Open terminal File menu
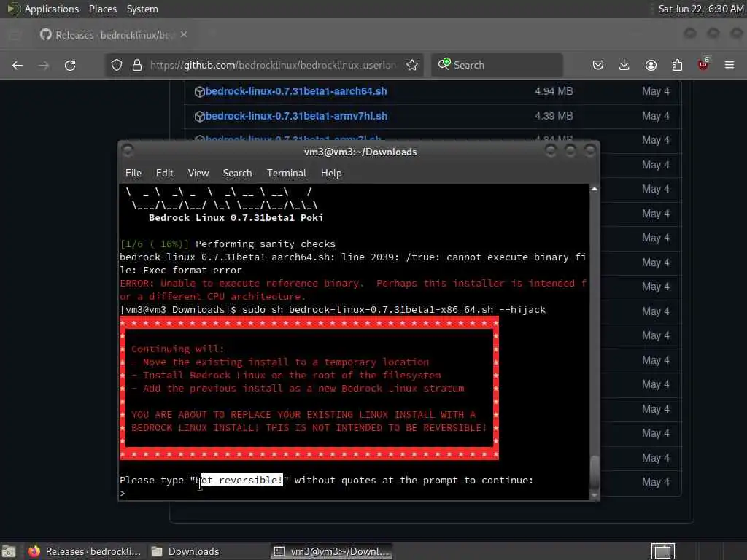This screenshot has height=560, width=747. click(133, 174)
